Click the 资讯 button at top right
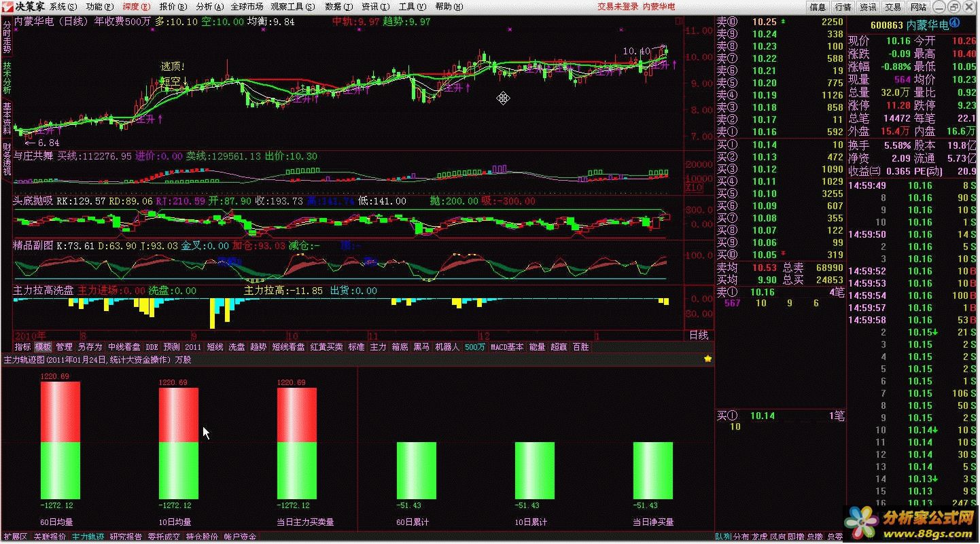The image size is (980, 544). pyautogui.click(x=868, y=7)
